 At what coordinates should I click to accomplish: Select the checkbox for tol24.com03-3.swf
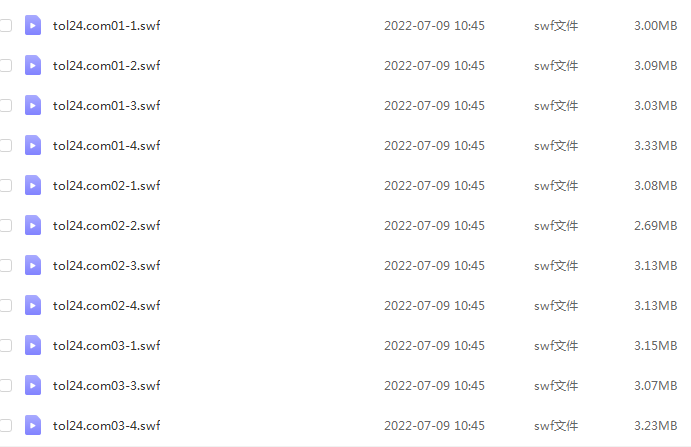point(5,386)
